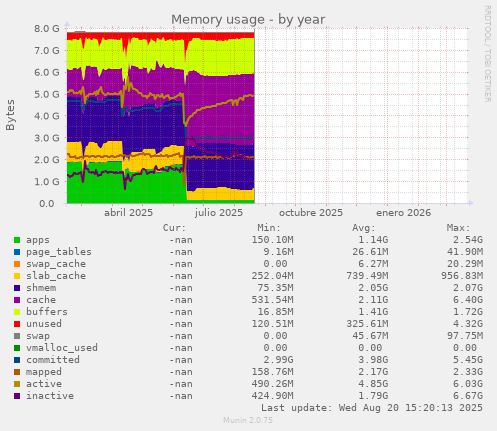Select the 'buffers' legend label
Image resolution: width=497 pixels, height=431 pixels.
pyautogui.click(x=47, y=312)
